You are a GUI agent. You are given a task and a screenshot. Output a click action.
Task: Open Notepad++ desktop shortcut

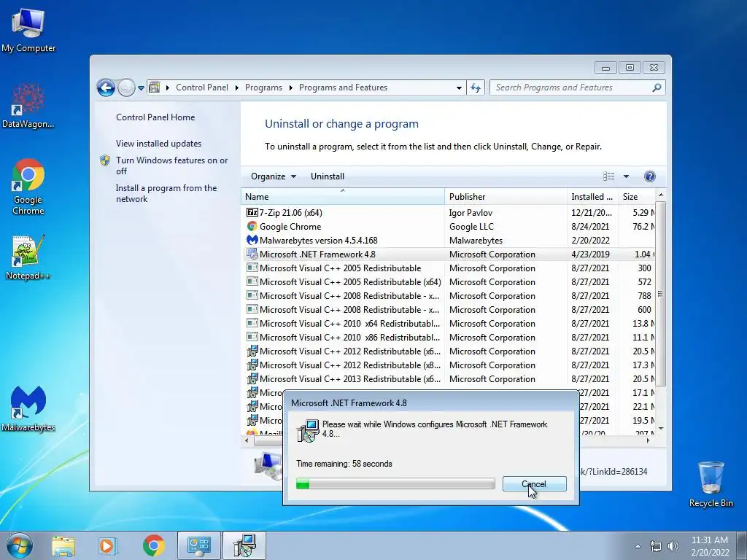[28, 257]
